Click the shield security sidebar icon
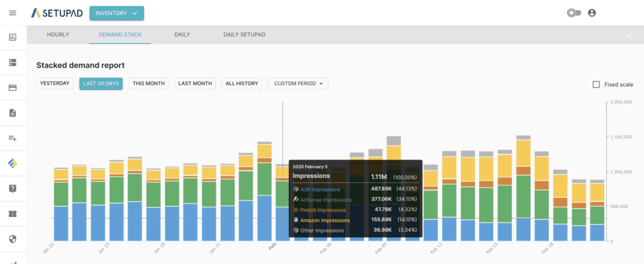This screenshot has height=264, width=644. coord(13,238)
